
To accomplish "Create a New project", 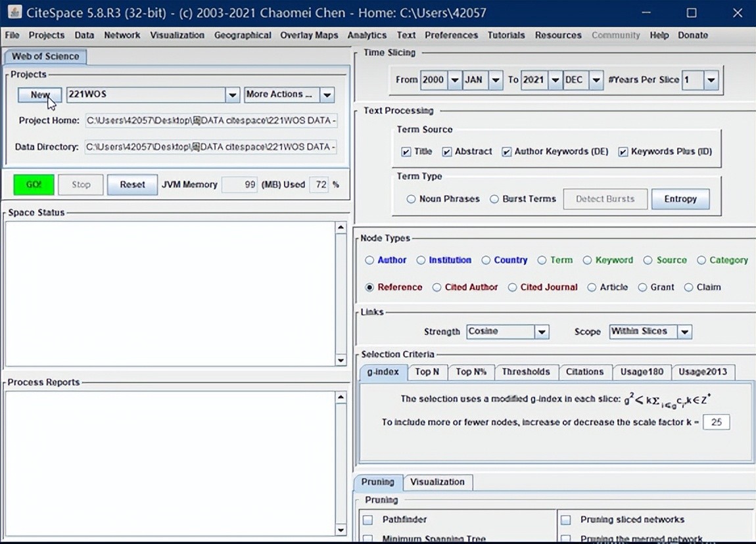I will click(x=39, y=95).
